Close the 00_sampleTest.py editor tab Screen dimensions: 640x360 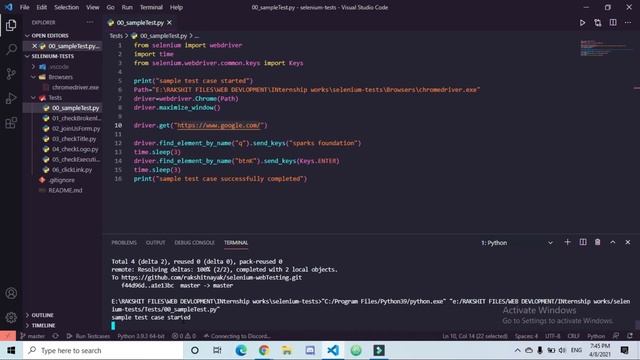pyautogui.click(x=169, y=23)
